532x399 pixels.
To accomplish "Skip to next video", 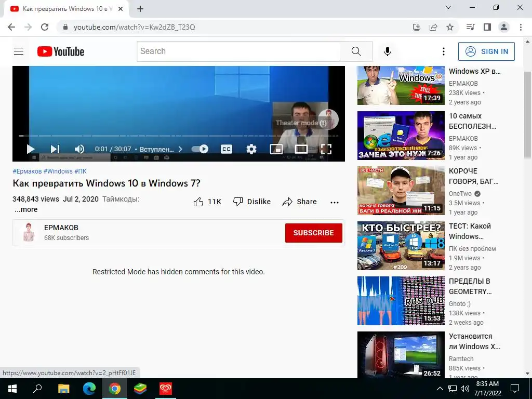I will coord(55,149).
